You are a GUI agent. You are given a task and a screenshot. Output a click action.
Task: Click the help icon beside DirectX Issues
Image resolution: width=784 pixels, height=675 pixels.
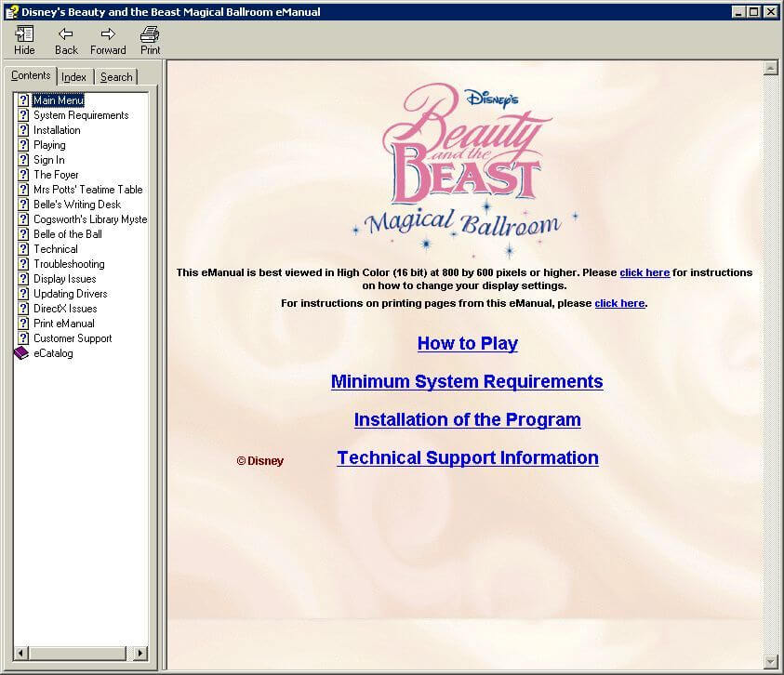click(23, 309)
